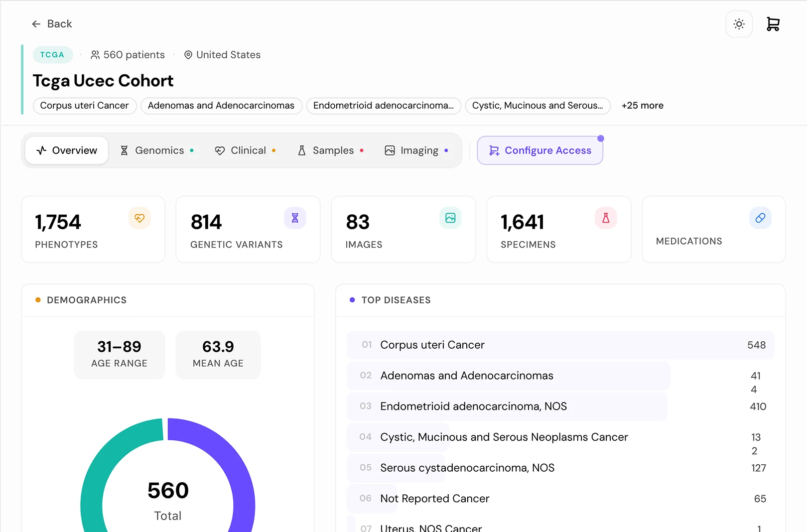Click the 548 count value
Screen dimensions: 807x532
757,345
